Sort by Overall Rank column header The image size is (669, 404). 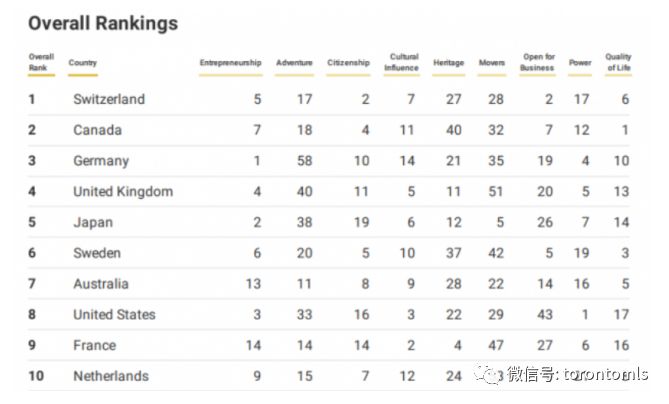pyautogui.click(x=41, y=62)
